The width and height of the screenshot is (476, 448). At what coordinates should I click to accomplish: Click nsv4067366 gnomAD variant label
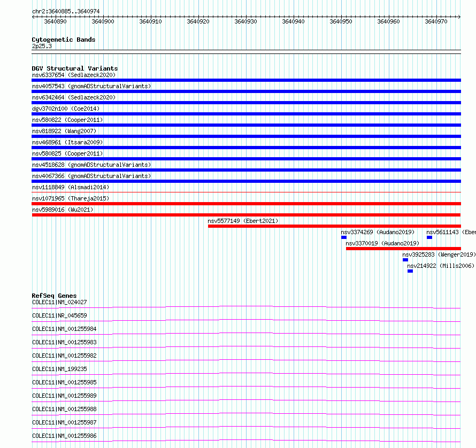point(91,176)
